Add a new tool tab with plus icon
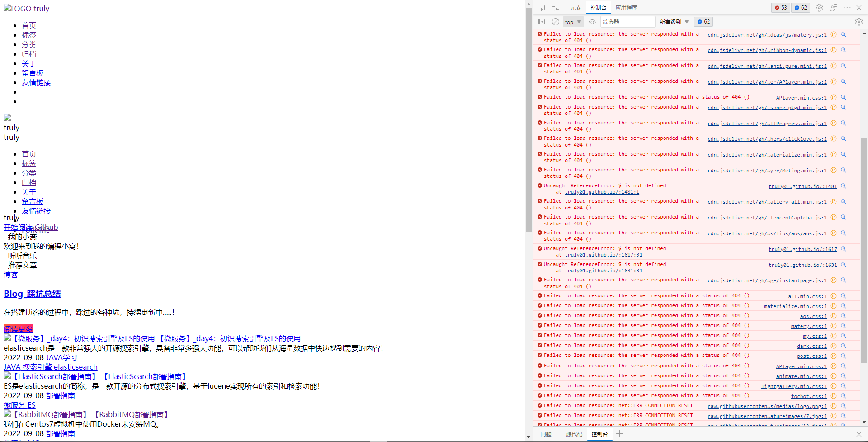 [655, 7]
